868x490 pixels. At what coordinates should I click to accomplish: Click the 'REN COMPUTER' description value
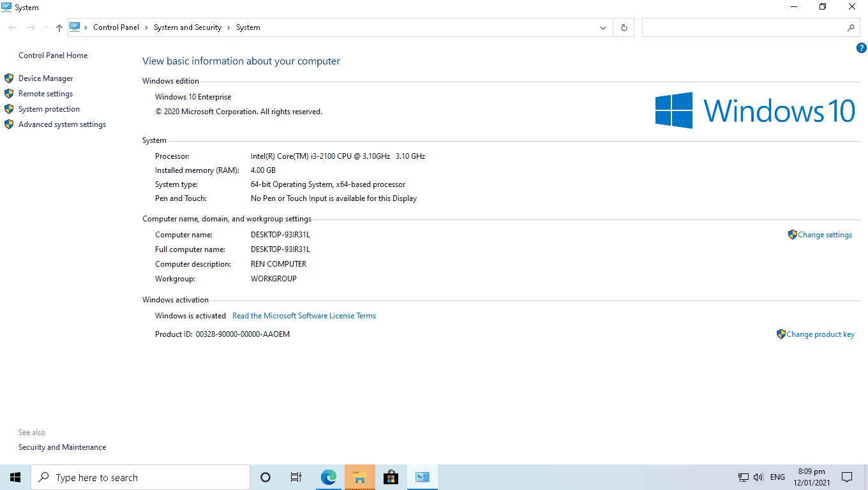tap(278, 264)
